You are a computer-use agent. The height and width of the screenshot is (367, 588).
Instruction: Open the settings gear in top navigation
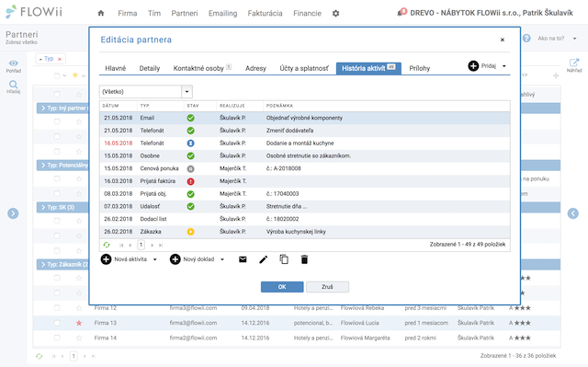click(335, 13)
